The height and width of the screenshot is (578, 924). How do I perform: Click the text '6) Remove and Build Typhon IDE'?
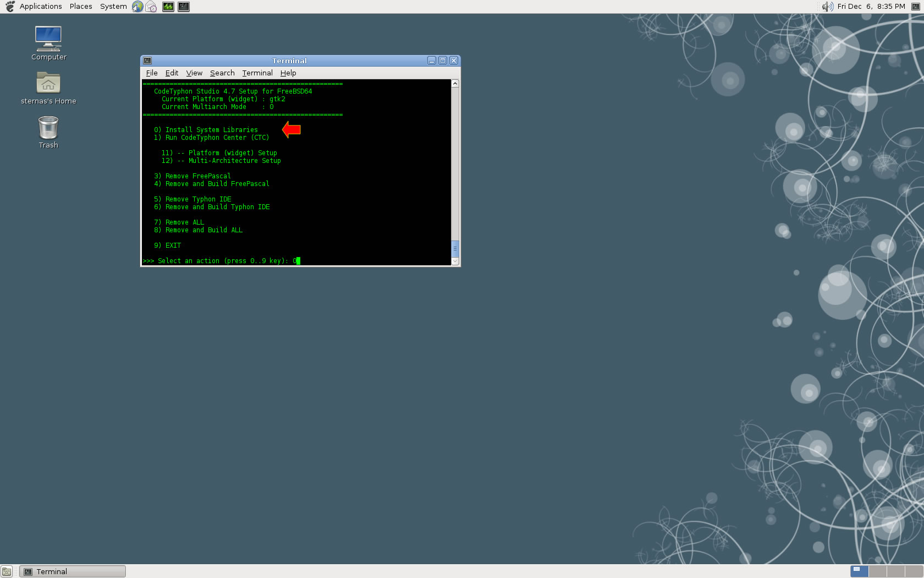pyautogui.click(x=212, y=207)
